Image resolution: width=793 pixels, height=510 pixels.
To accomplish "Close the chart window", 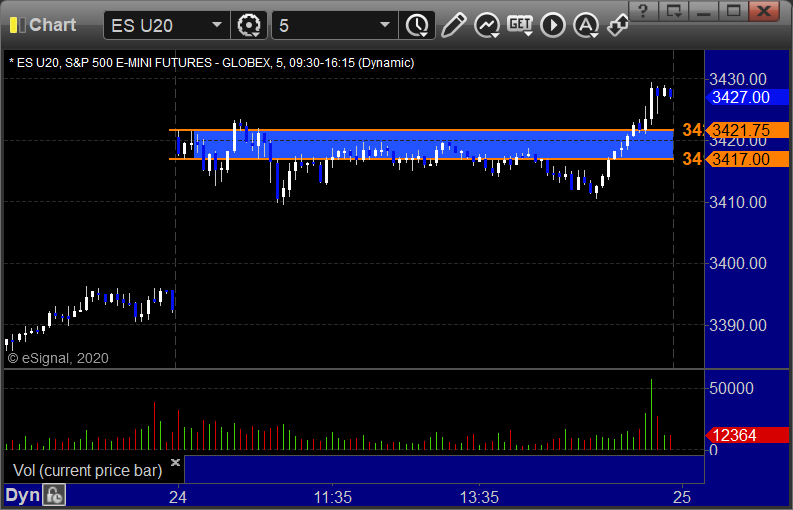I will click(764, 11).
